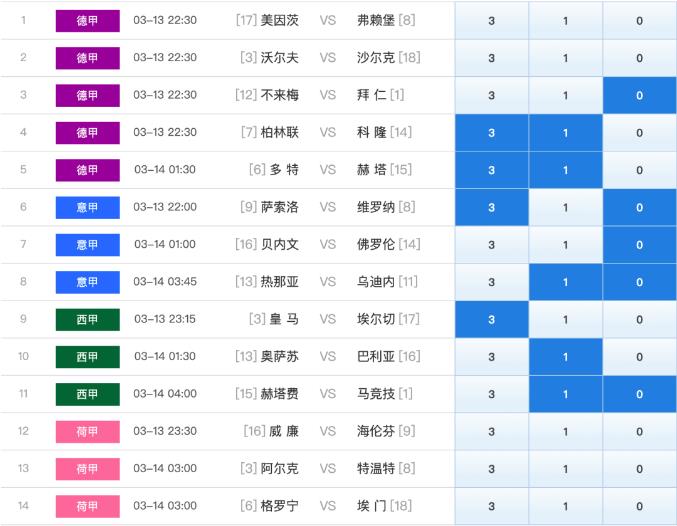
Task: Select option 0 for 美因茨 vs 弗赖堡
Action: (x=639, y=20)
